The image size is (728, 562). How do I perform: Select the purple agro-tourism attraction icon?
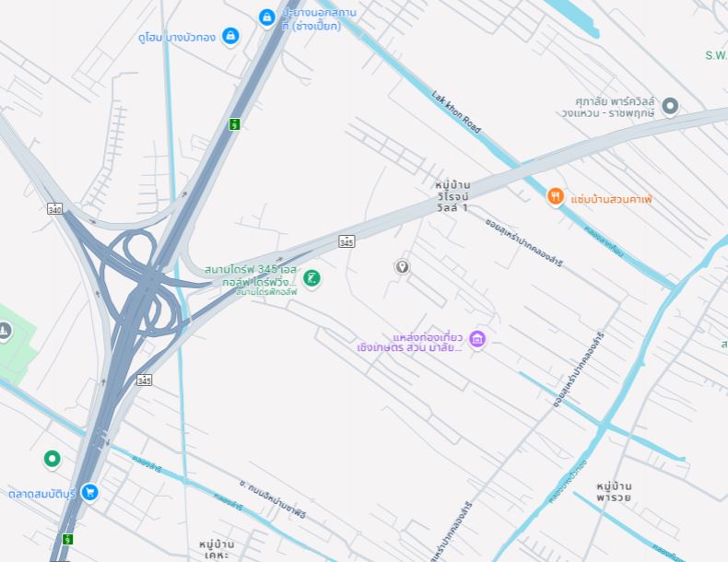pos(477,339)
